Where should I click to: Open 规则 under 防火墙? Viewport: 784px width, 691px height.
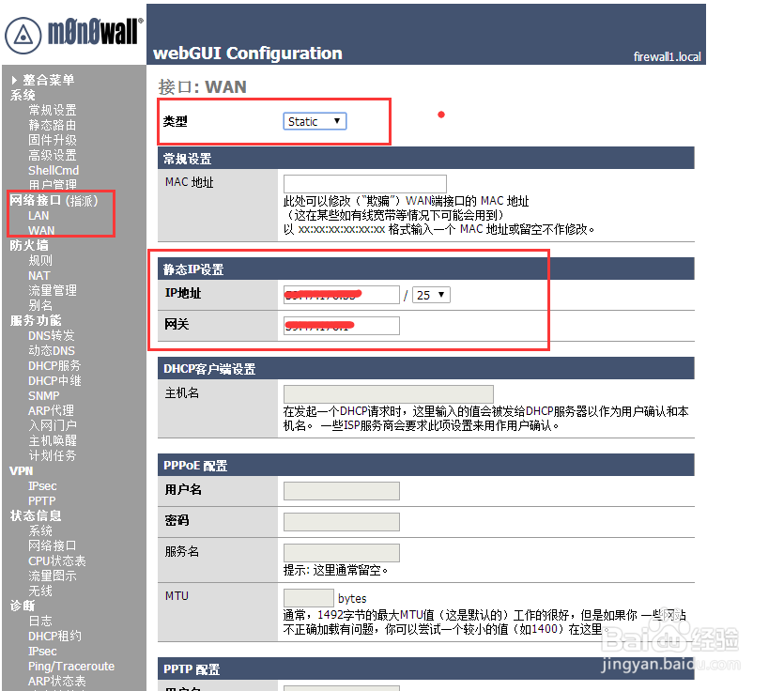[40, 259]
